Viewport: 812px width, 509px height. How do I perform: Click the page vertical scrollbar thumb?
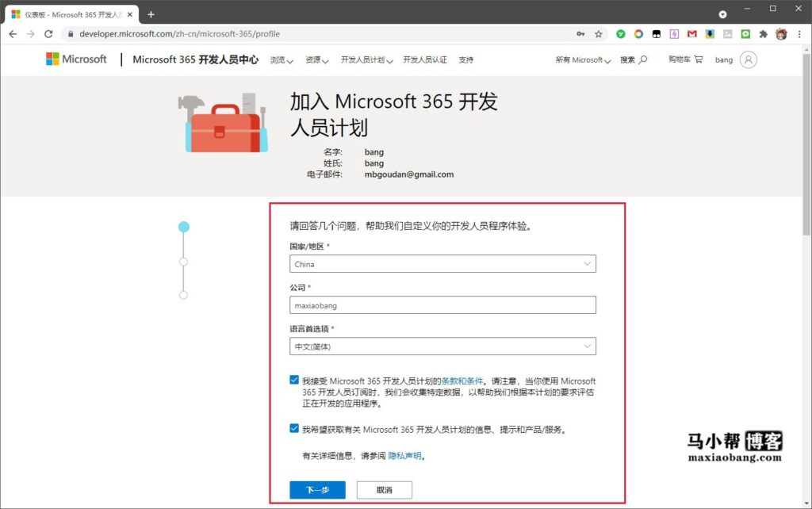pyautogui.click(x=806, y=144)
